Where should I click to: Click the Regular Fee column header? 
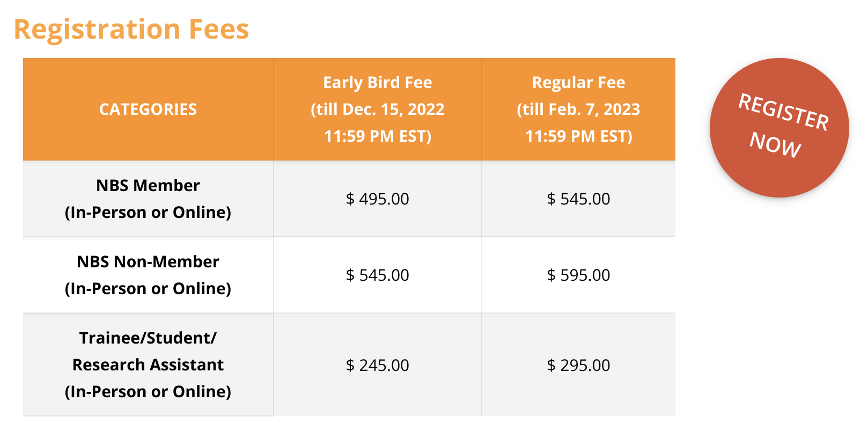click(x=578, y=83)
